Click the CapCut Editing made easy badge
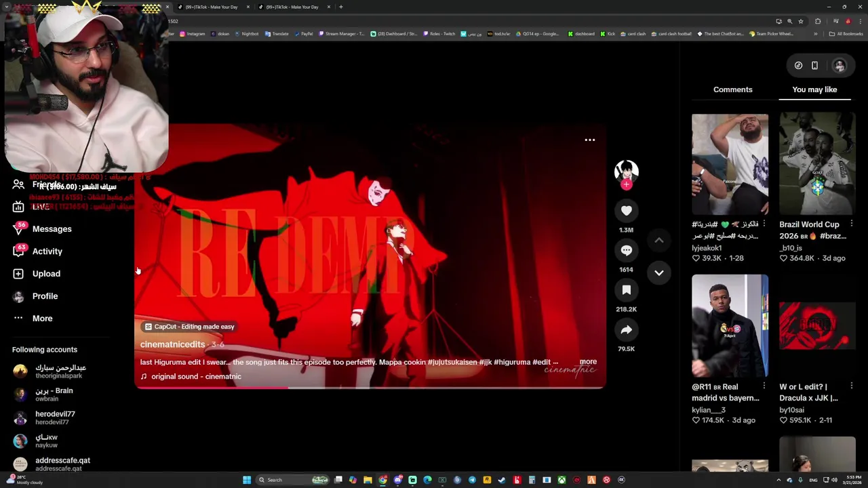The height and width of the screenshot is (488, 868). pyautogui.click(x=189, y=327)
